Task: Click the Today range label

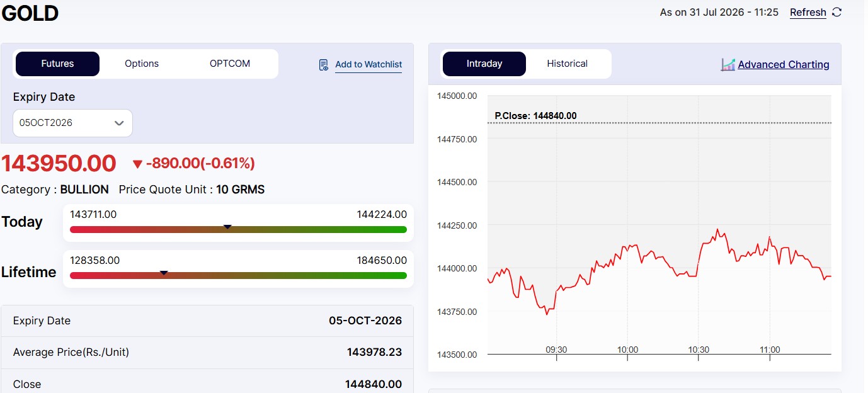Action: (x=22, y=222)
